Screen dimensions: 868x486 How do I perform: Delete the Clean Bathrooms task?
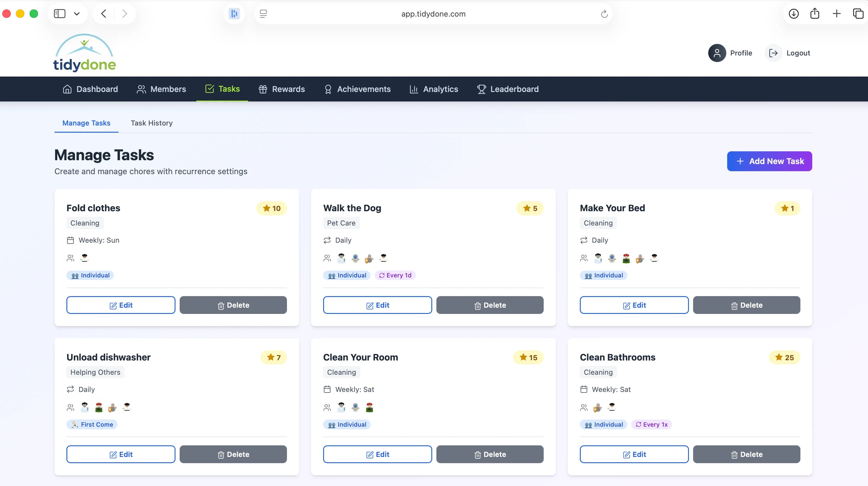(x=747, y=454)
